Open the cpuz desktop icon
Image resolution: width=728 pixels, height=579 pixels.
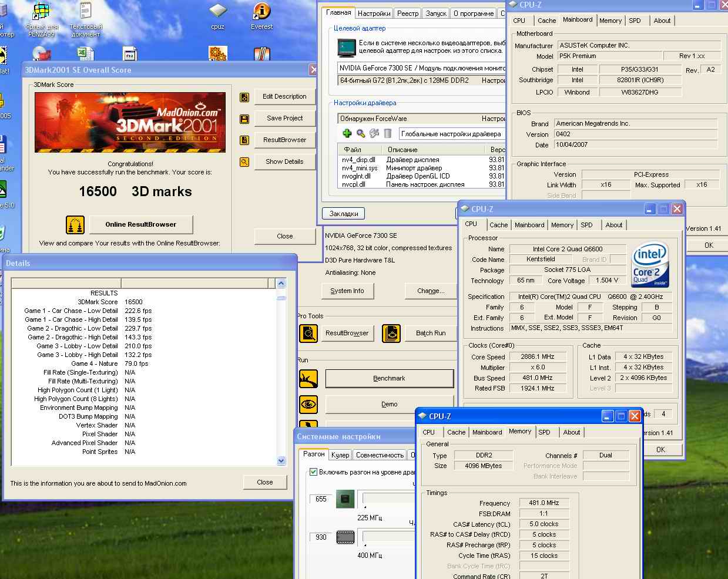point(218,16)
